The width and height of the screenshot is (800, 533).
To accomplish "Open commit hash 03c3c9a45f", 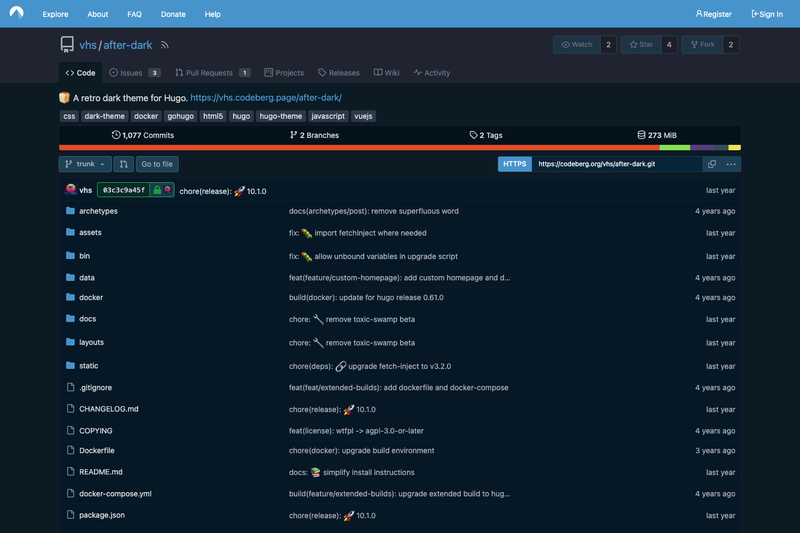I will tap(123, 190).
